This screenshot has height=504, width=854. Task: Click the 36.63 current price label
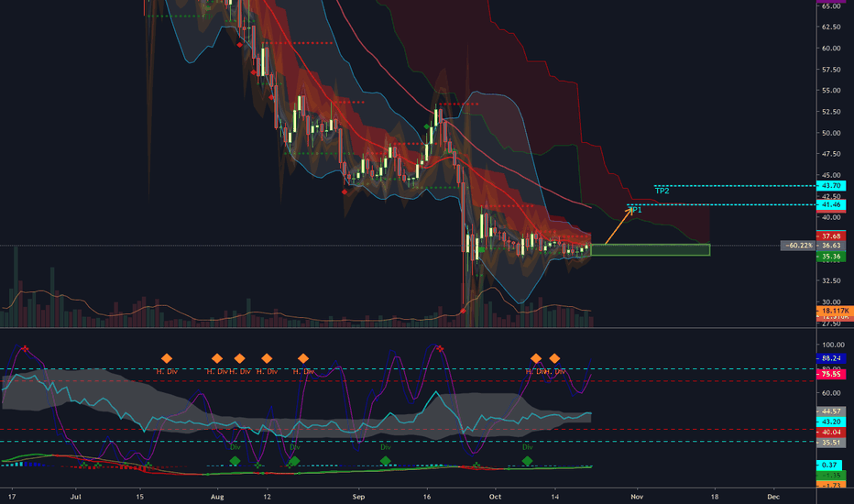coord(831,246)
